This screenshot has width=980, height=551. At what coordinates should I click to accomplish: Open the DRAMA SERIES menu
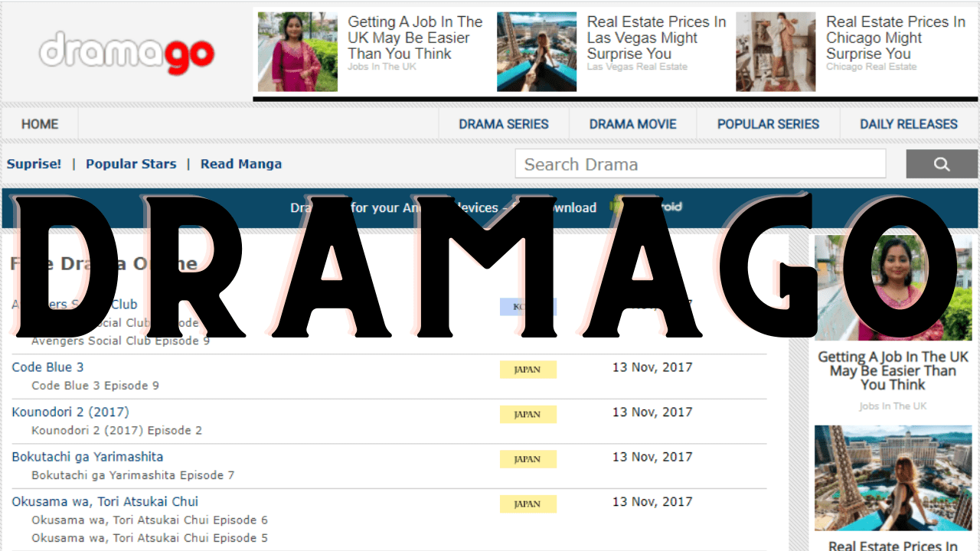click(x=504, y=124)
